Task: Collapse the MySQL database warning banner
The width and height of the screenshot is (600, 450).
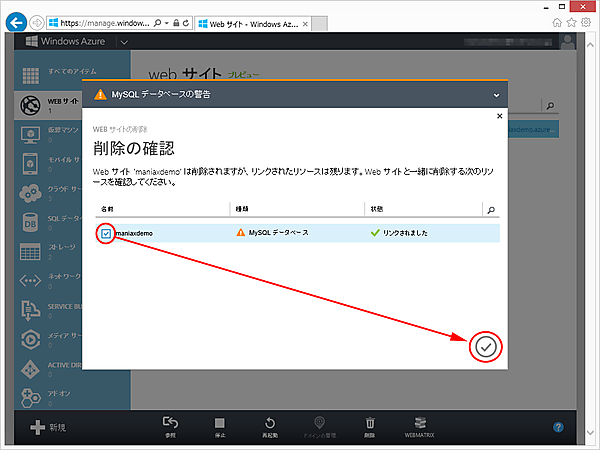Action: pos(496,95)
